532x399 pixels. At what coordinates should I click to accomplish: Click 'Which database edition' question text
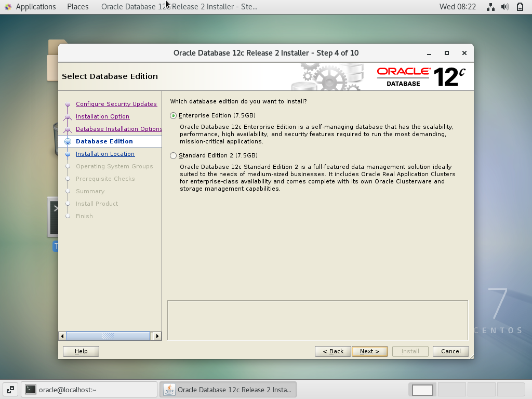[x=238, y=101]
